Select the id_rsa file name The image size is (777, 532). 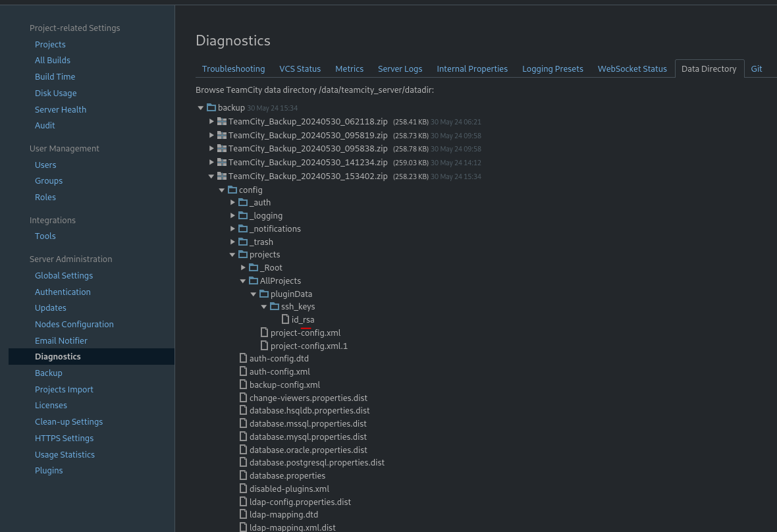[x=303, y=319]
